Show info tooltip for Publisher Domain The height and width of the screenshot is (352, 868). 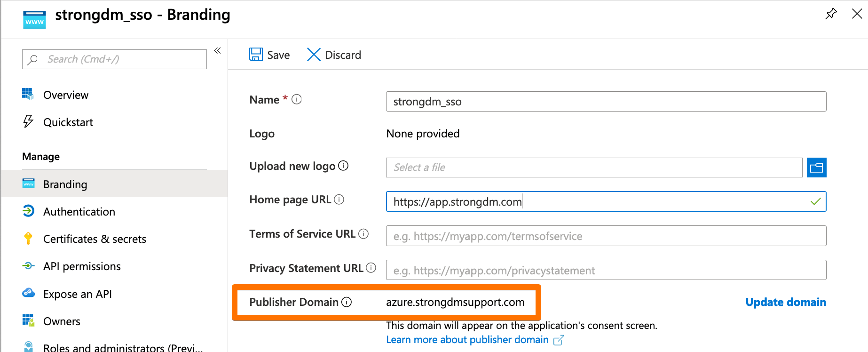coord(347,302)
